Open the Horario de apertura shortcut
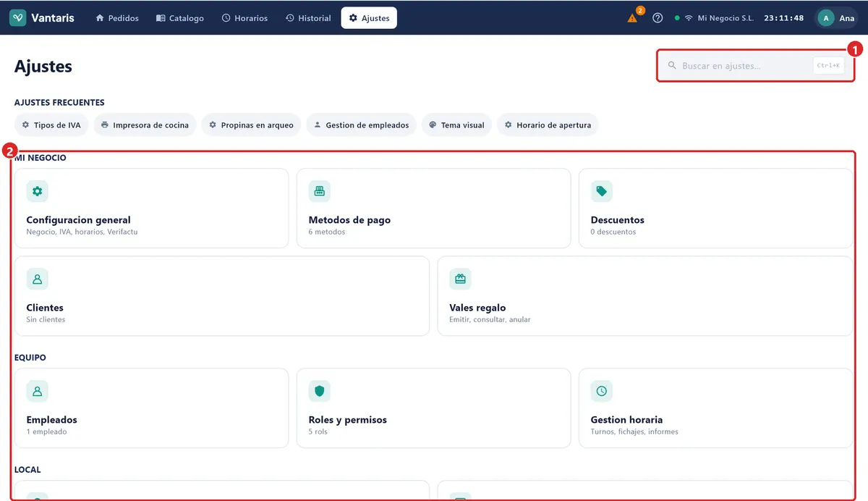Viewport: 868px width, 501px height. [548, 125]
